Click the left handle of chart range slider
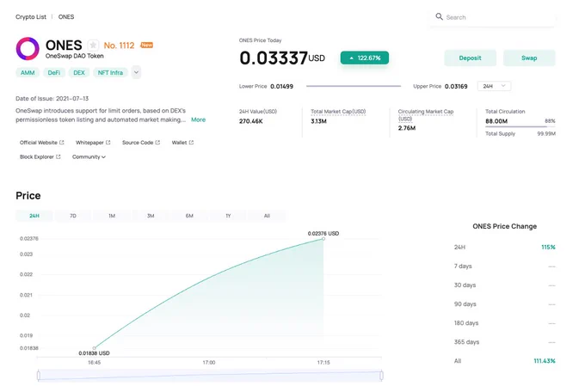The width and height of the screenshot is (585, 392). click(39, 376)
